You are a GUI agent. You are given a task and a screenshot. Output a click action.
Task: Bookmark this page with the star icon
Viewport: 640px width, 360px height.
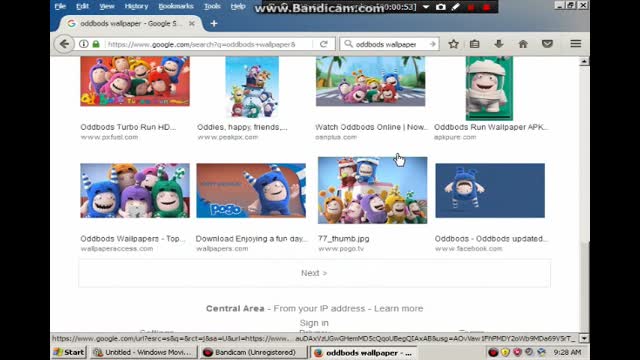tap(453, 44)
